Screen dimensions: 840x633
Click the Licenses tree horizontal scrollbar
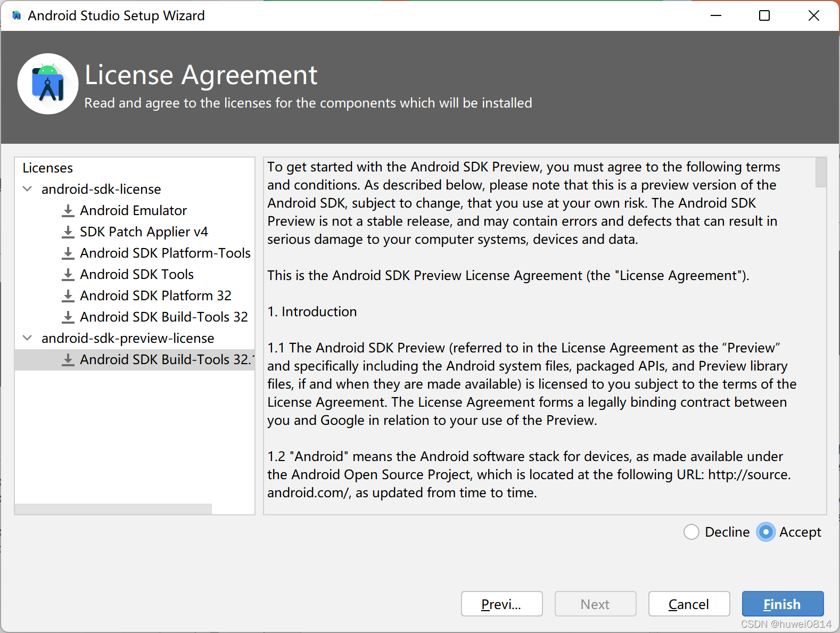[113, 509]
